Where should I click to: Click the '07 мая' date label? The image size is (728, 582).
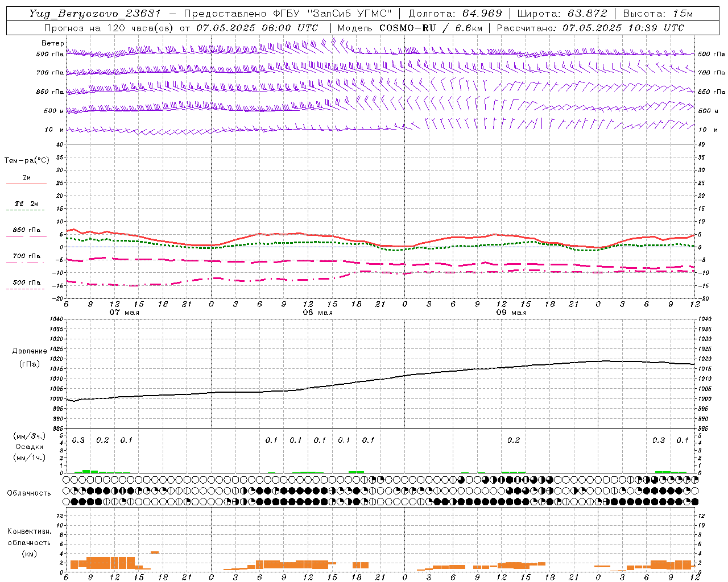click(124, 313)
